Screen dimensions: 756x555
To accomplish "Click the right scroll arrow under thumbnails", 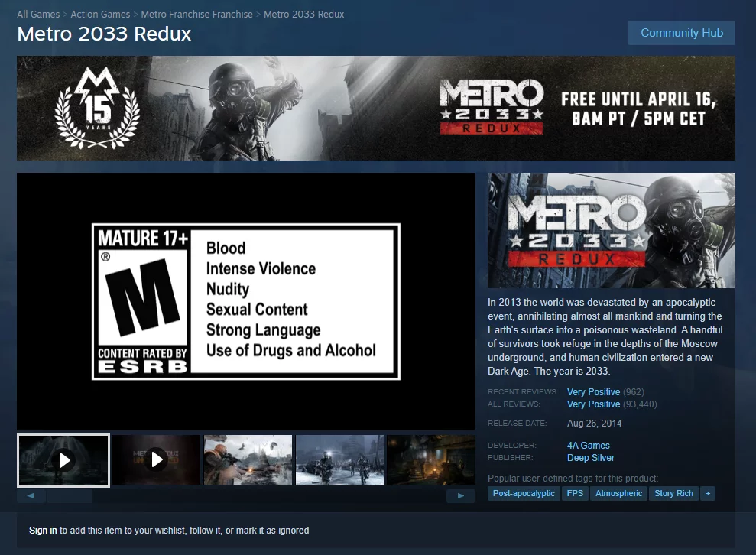I will [x=460, y=495].
